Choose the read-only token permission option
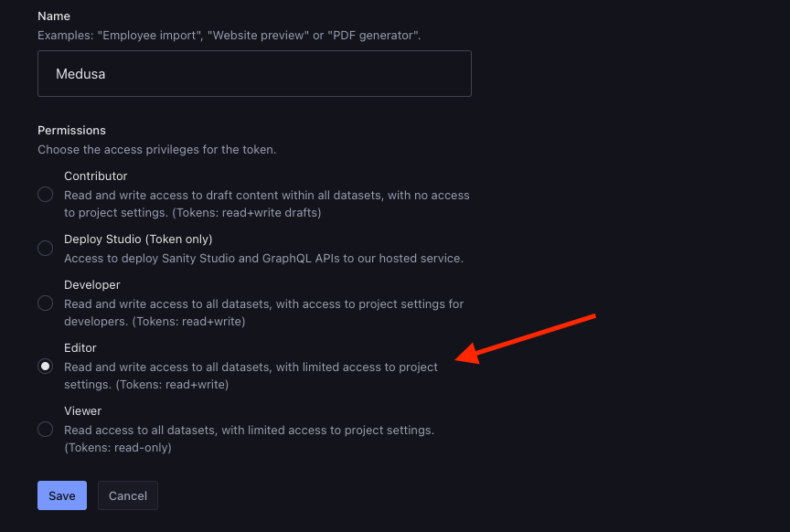Screen dimensions: 790x532 point(45,430)
